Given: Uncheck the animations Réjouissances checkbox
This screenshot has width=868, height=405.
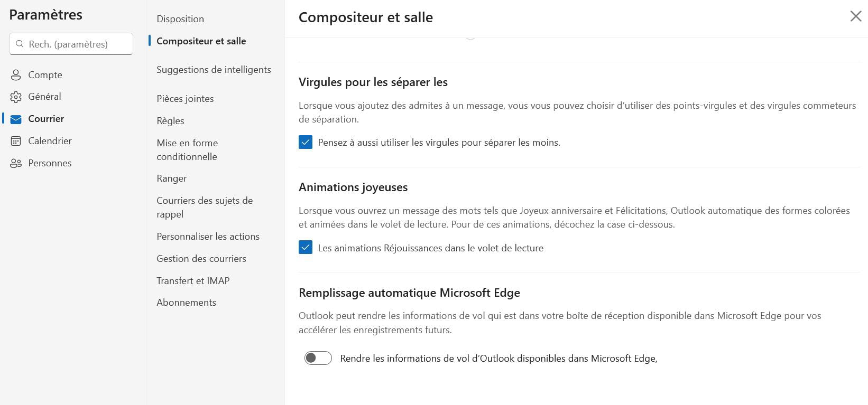Looking at the screenshot, I should coord(306,247).
